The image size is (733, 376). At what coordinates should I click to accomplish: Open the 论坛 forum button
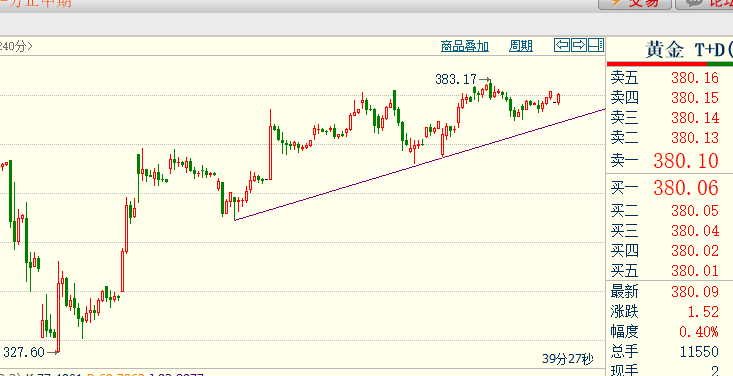(x=705, y=3)
